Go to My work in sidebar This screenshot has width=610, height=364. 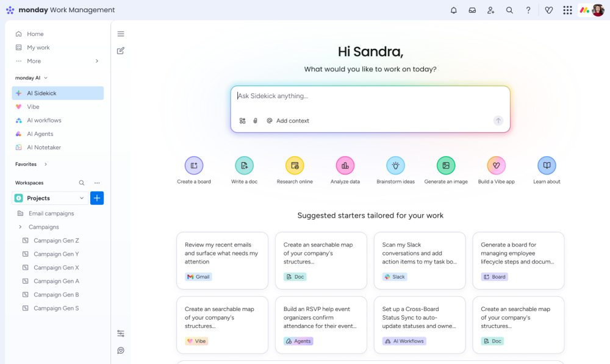[x=38, y=48]
